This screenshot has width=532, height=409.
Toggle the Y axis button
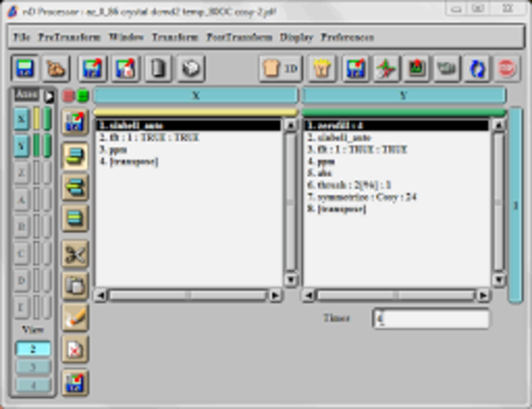(x=21, y=146)
